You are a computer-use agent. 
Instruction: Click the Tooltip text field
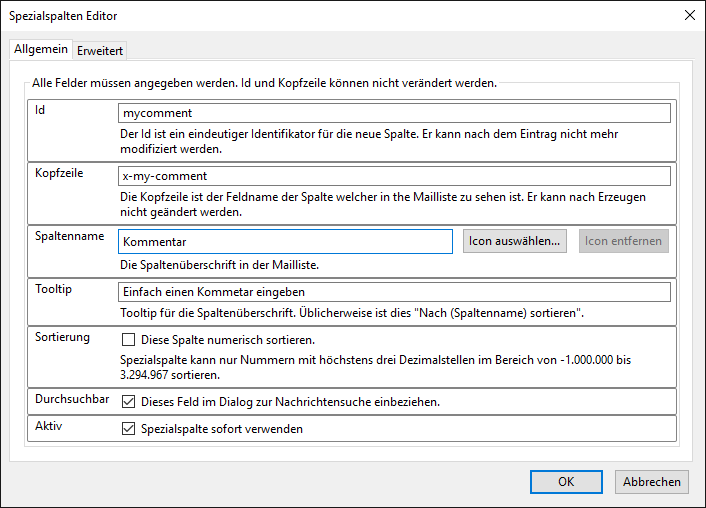pyautogui.click(x=394, y=292)
